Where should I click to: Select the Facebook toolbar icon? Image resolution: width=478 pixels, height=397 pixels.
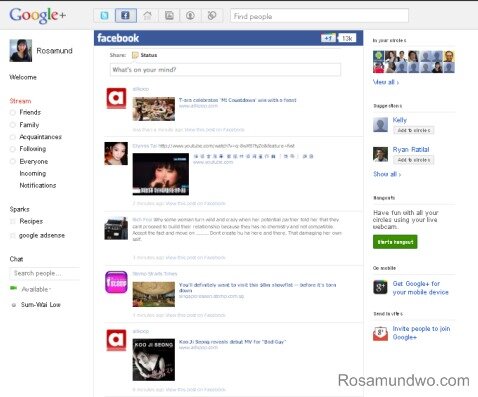tap(125, 16)
